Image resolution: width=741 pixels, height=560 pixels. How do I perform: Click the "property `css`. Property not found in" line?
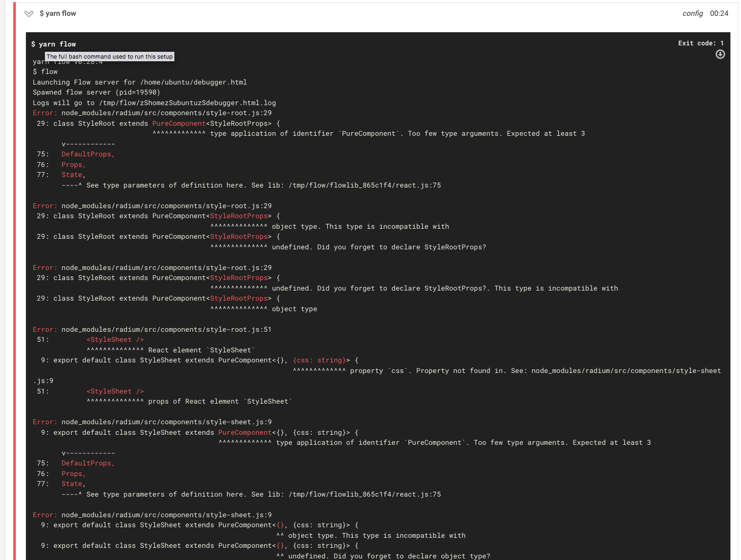tap(507, 371)
